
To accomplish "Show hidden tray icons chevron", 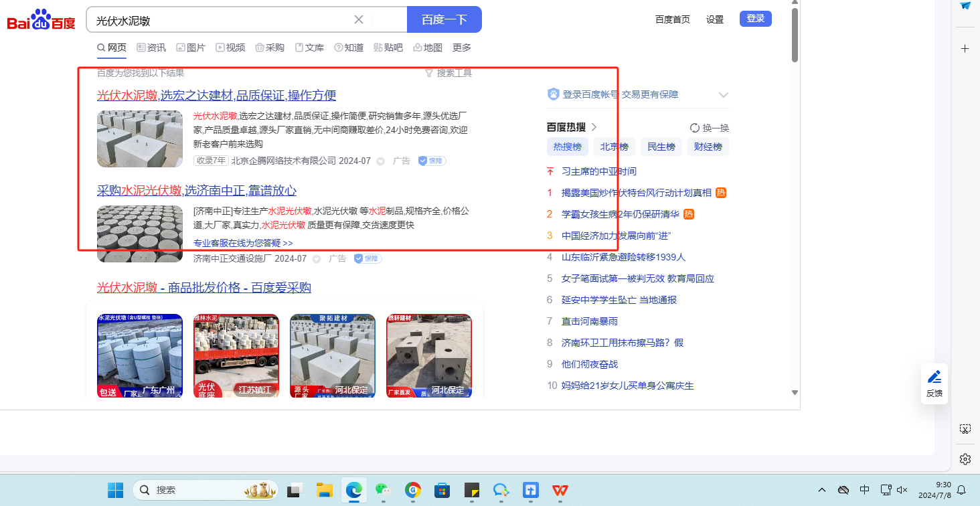I will (822, 490).
